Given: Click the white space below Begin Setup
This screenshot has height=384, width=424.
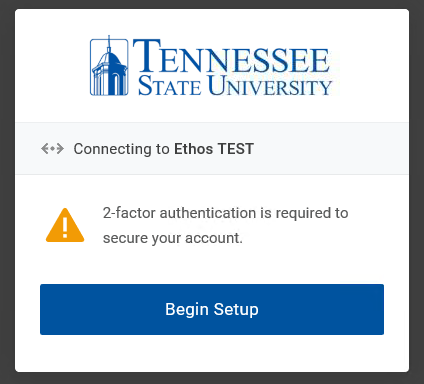Looking at the screenshot, I should [x=212, y=353].
